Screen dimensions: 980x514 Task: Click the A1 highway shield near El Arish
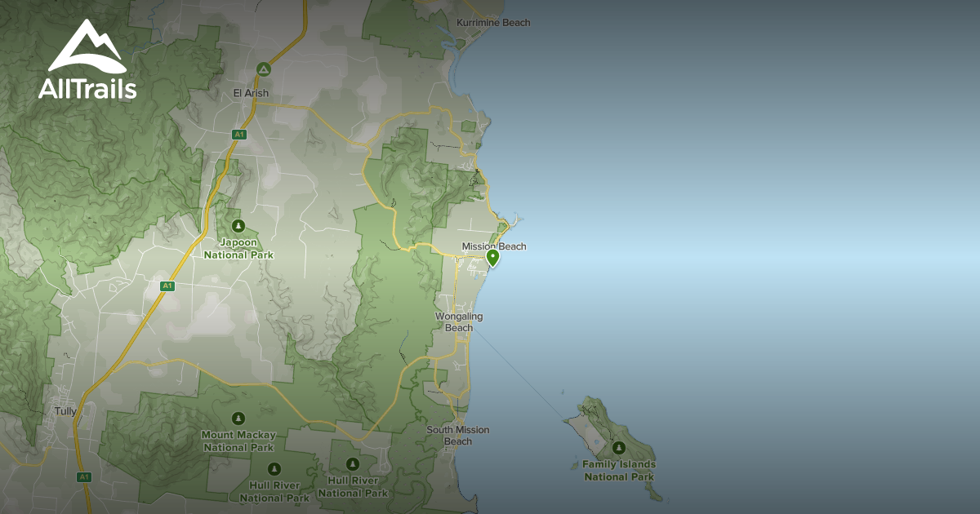pos(238,134)
